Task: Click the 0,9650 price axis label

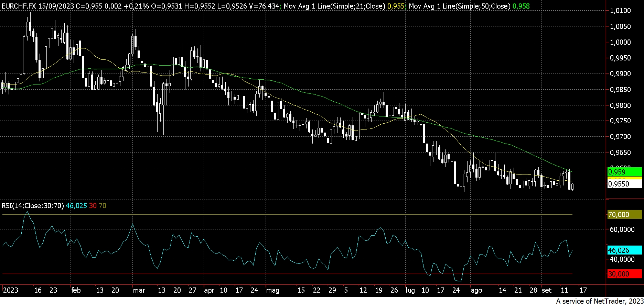Action: (x=620, y=152)
